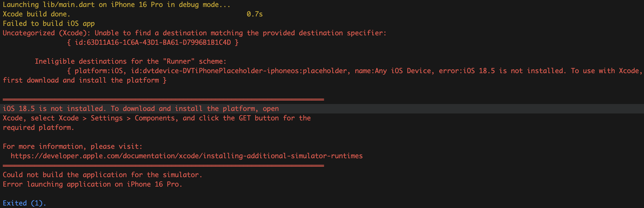Screen dimensions: 644x208
Task: Click the 'Ineligible destinations for the "Runner" scheme' line
Action: 130,61
